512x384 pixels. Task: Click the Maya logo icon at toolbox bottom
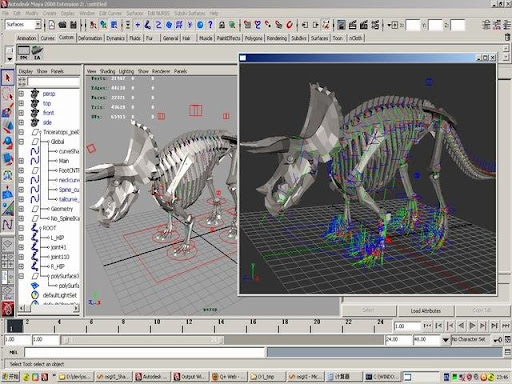click(8, 308)
